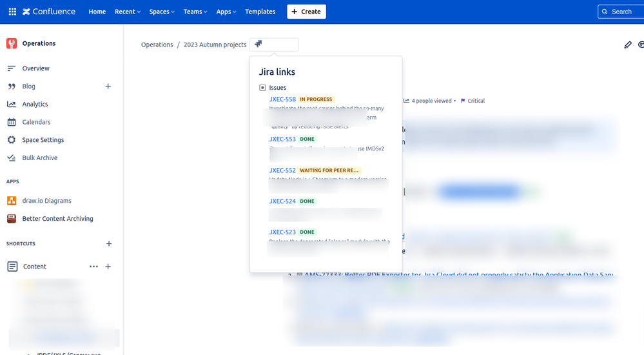Screen dimensions: 644x355
Task: Click the draw.io Diagrams icon
Action: click(x=12, y=201)
